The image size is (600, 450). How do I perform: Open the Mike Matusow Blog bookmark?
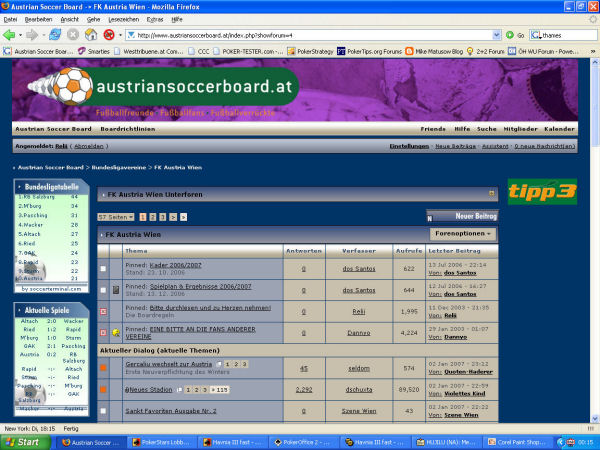434,51
